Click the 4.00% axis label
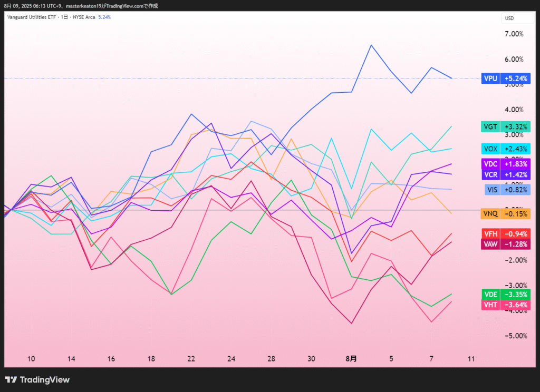Screen dimensions: 540x392 [x=514, y=110]
